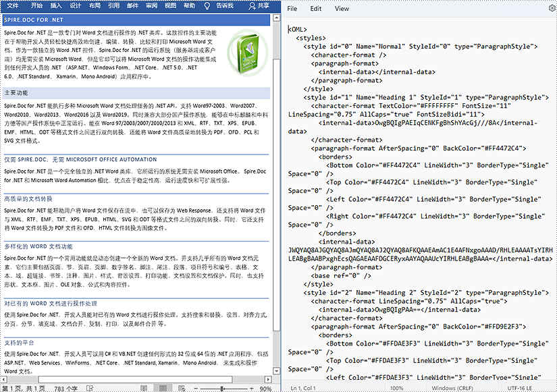The height and width of the screenshot is (392, 557).
Task: Open the Edit menu in Notepad
Action: [x=315, y=9]
